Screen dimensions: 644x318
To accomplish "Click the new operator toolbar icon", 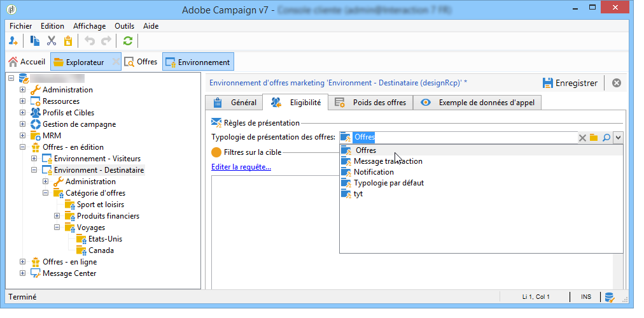I will pyautogui.click(x=13, y=41).
